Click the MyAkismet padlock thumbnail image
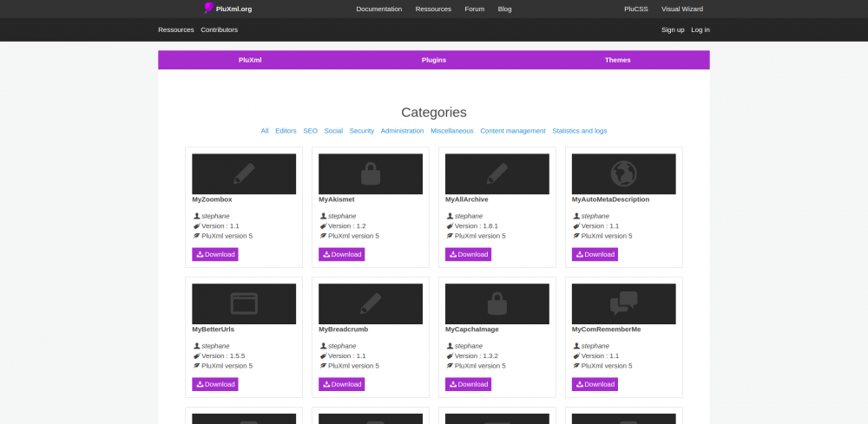 click(x=371, y=174)
